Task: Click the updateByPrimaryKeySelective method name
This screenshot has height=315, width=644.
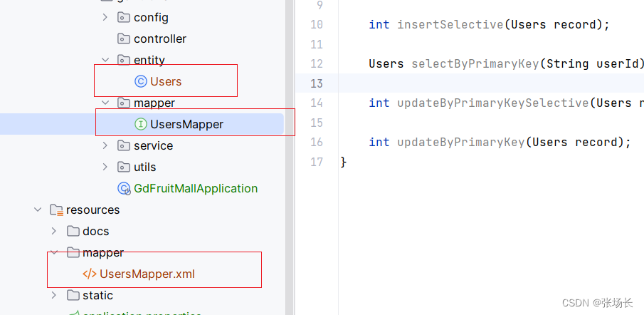Action: pos(493,103)
